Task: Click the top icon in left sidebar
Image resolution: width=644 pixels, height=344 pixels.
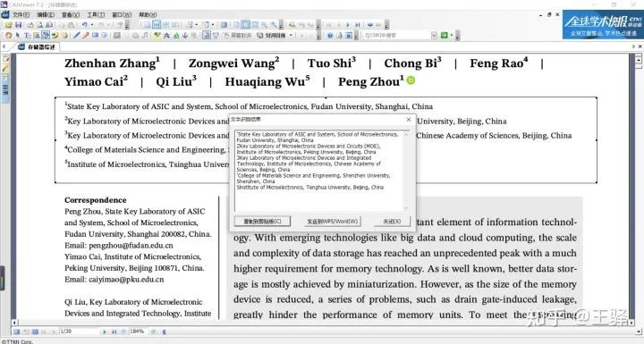Action: [x=5, y=60]
